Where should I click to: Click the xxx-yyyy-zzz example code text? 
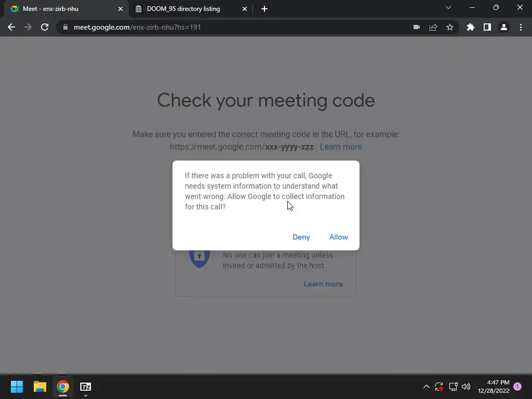[x=289, y=147]
